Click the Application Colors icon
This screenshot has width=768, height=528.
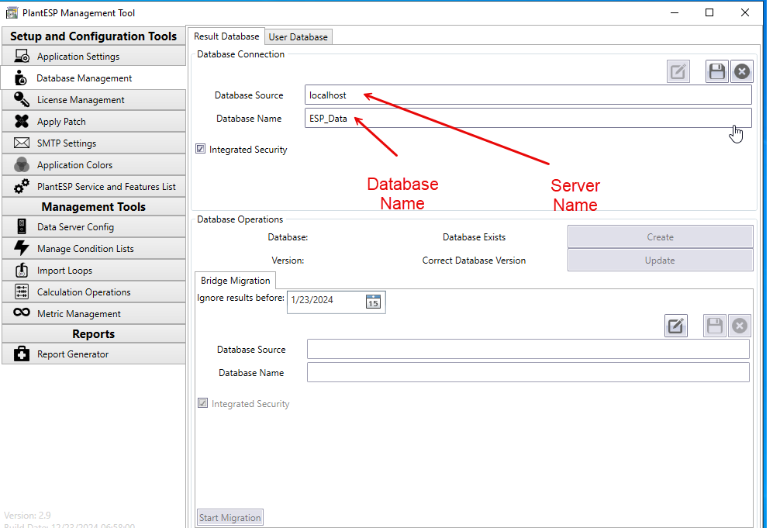click(x=22, y=165)
